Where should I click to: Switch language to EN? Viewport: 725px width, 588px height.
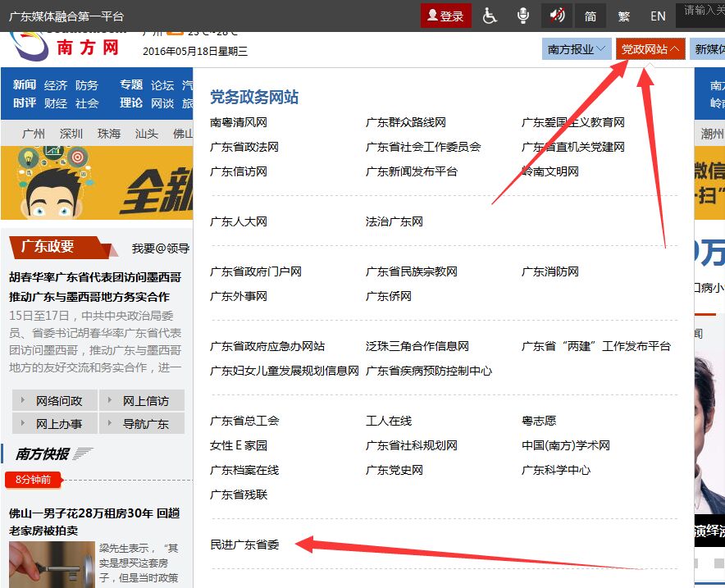(658, 16)
